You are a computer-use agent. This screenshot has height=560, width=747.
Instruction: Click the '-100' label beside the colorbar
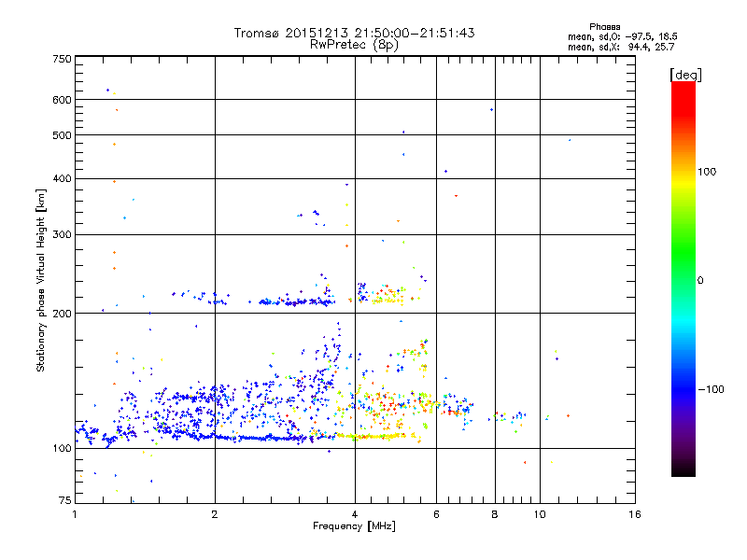pyautogui.click(x=711, y=389)
